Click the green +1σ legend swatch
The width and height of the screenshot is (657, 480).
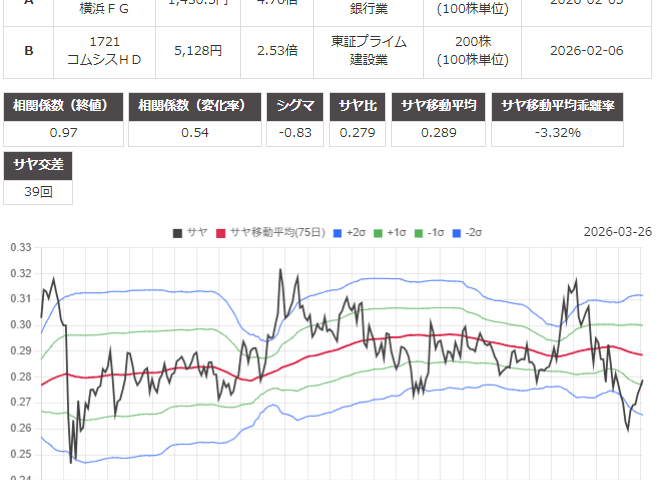(378, 232)
